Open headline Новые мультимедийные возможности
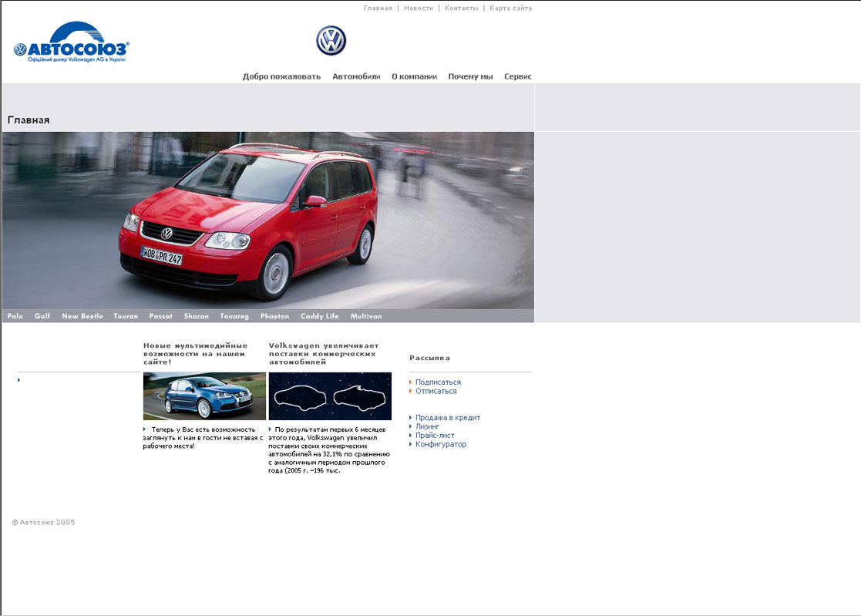861x616 pixels. click(196, 354)
